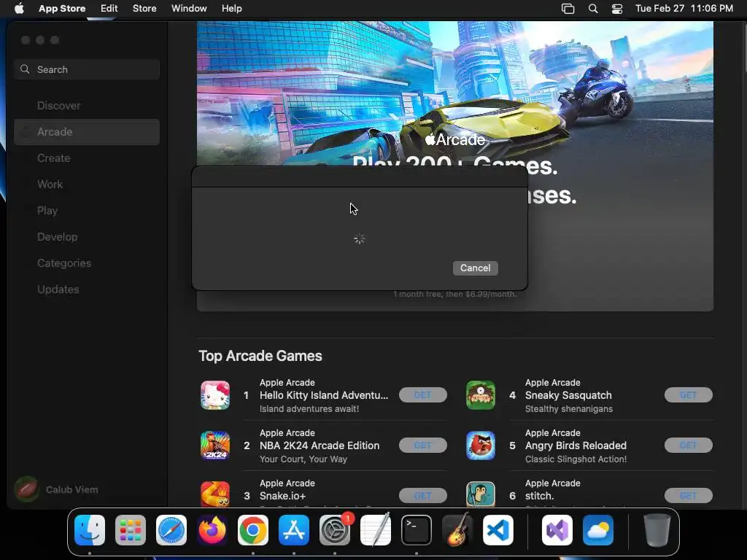Click the Sneaky Sasquatch game icon

pos(481,395)
